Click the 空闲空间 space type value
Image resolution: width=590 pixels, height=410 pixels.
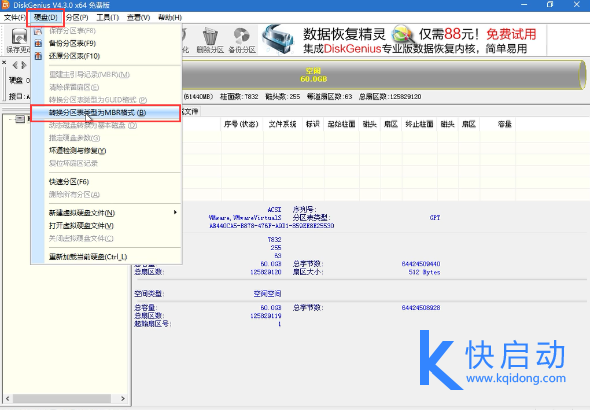click(x=267, y=293)
